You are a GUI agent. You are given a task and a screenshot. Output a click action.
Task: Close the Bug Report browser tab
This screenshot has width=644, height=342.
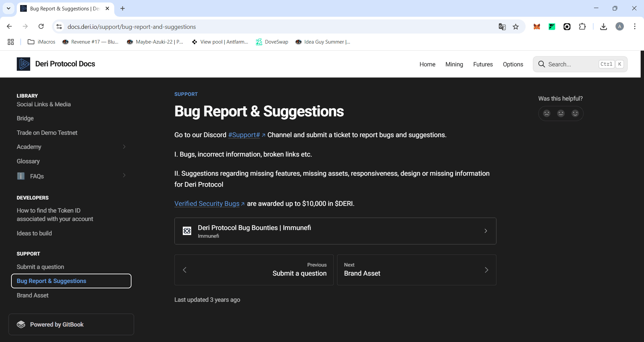[x=107, y=8]
